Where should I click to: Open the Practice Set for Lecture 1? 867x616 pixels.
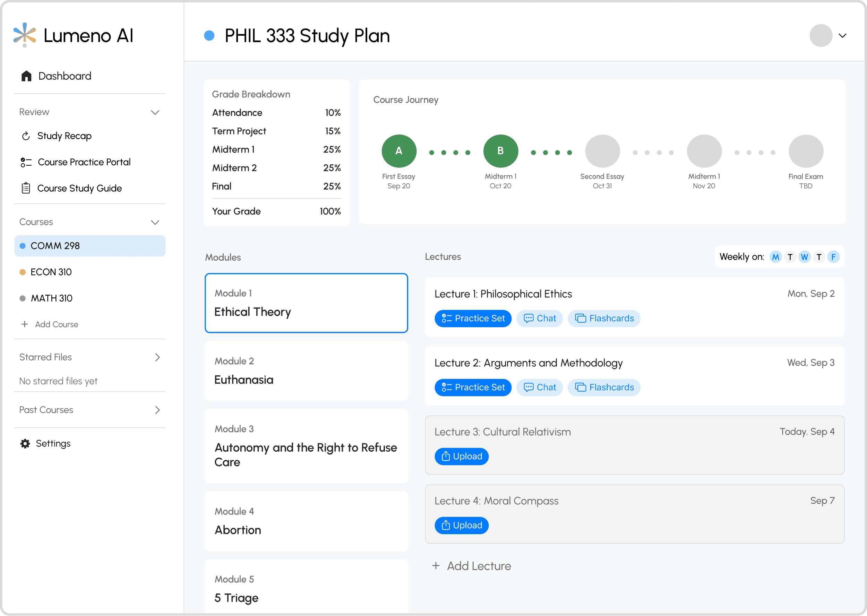(x=473, y=318)
